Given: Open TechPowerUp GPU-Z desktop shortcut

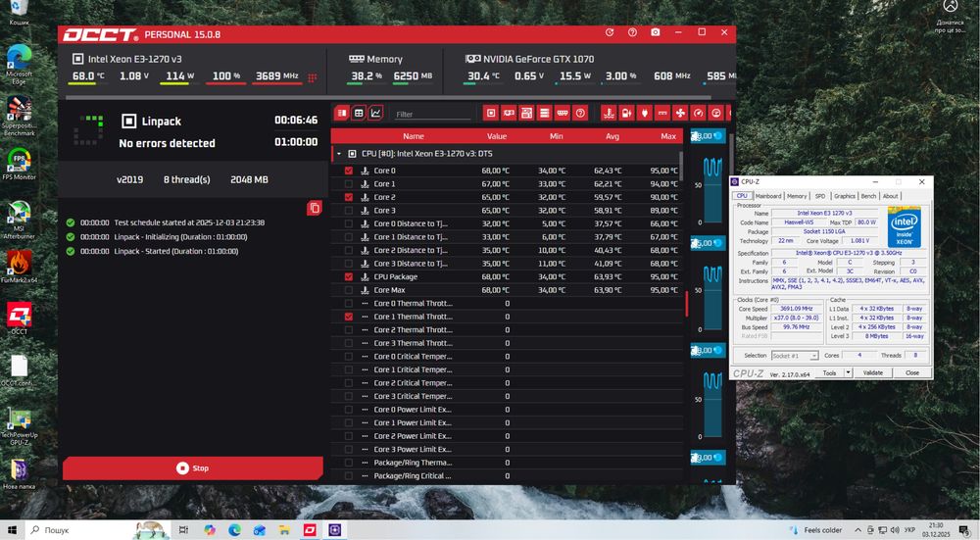Looking at the screenshot, I should click(19, 427).
